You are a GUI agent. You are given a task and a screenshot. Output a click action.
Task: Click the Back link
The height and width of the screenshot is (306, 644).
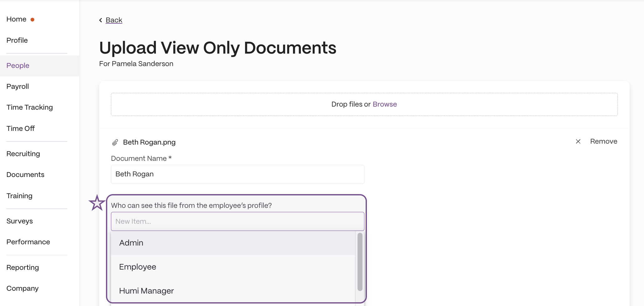point(114,20)
